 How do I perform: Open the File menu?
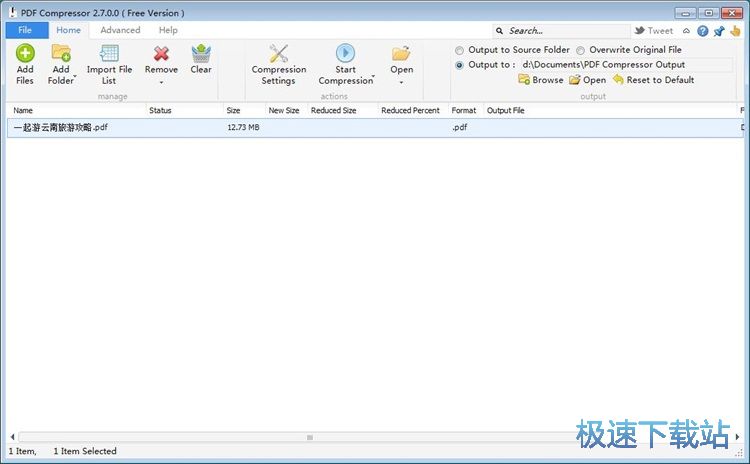tap(25, 30)
